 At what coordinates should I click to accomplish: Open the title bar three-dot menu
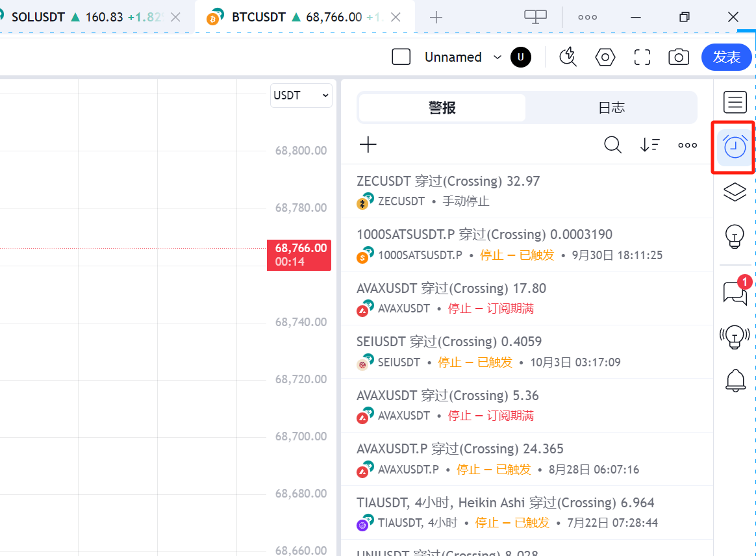tap(587, 18)
